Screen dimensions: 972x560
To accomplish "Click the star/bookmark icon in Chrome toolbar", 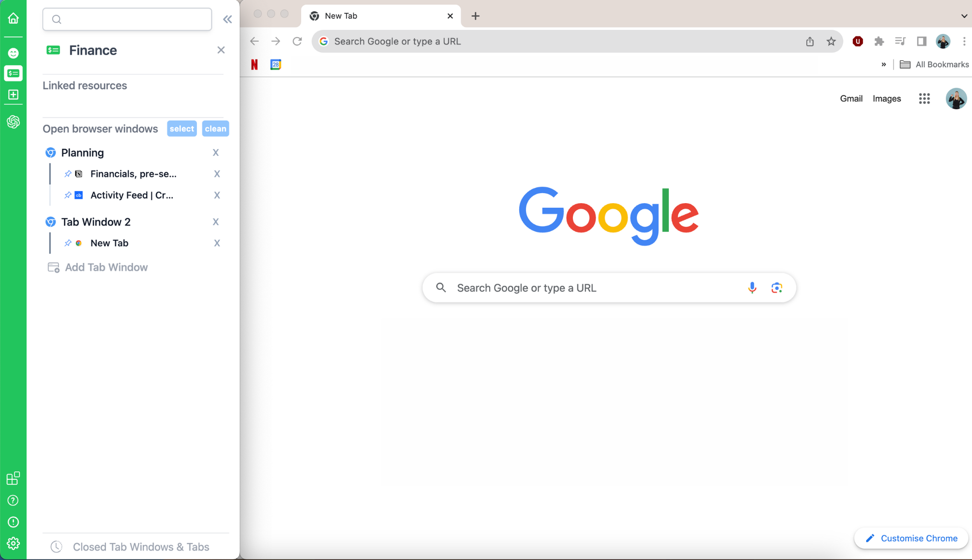I will click(831, 41).
